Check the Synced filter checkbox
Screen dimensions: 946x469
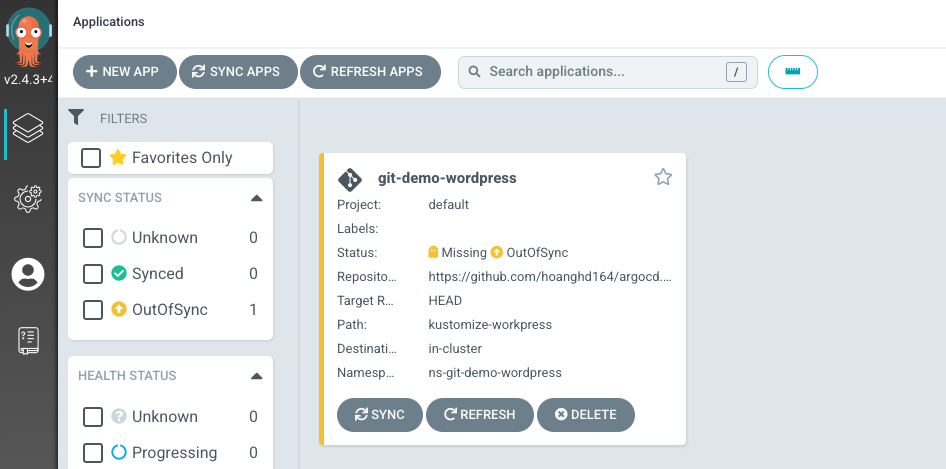click(x=93, y=273)
